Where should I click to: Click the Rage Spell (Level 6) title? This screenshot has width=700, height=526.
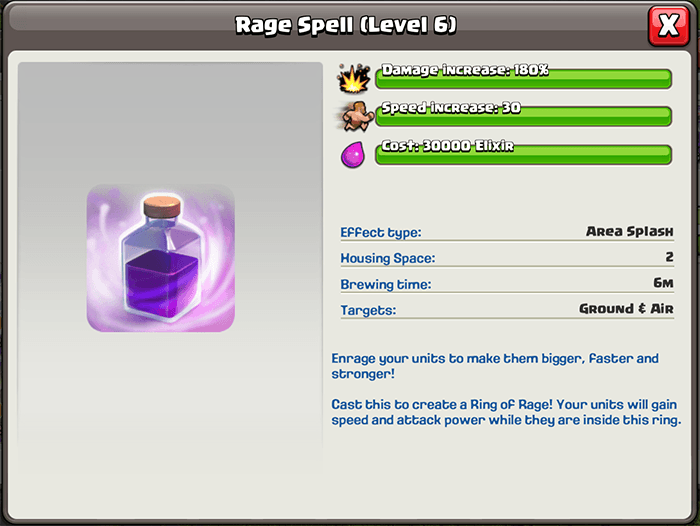pos(346,25)
